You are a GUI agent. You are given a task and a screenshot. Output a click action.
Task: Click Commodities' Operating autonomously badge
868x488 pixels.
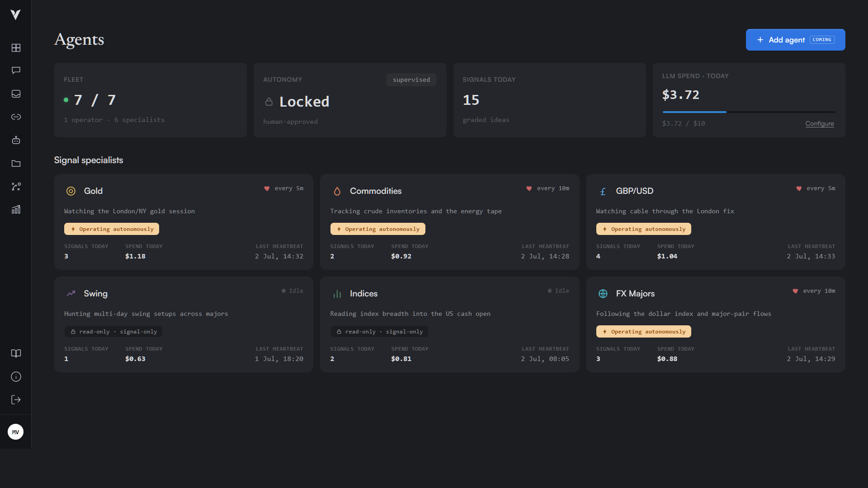pos(377,229)
